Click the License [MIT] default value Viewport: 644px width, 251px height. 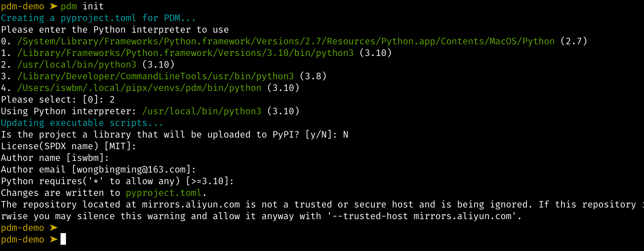(118, 146)
